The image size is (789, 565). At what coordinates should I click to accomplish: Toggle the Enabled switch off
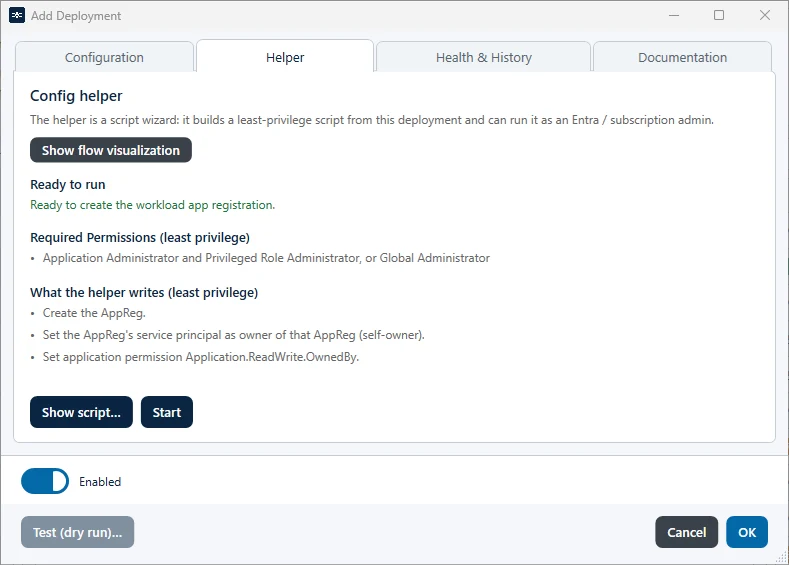45,481
